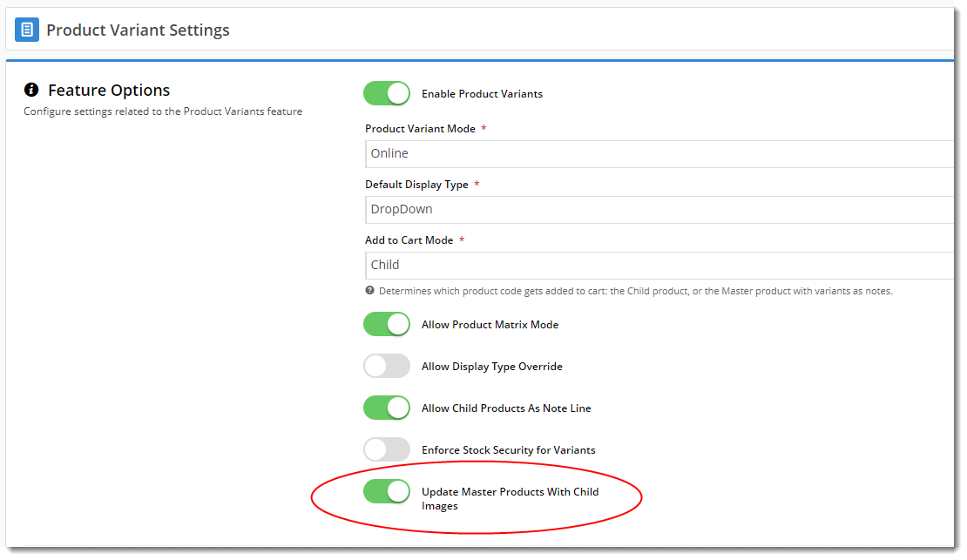Click the Allow Product Matrix Mode label
This screenshot has width=967, height=560.
click(x=490, y=325)
